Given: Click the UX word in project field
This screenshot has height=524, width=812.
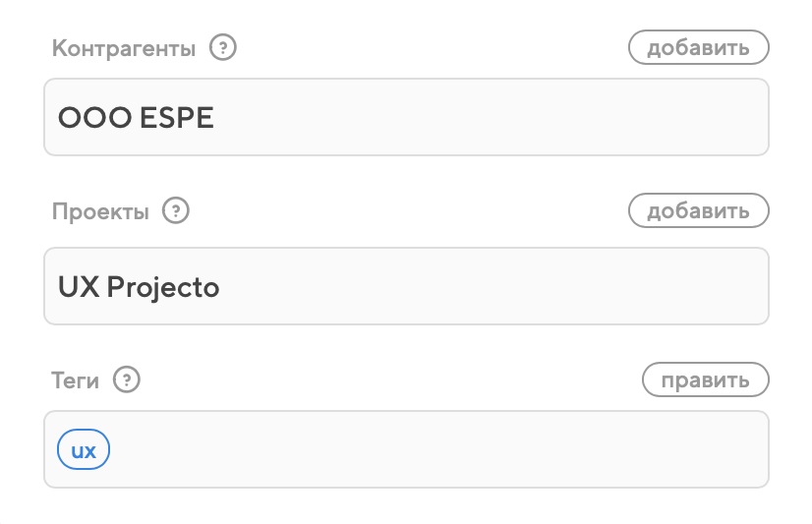Looking at the screenshot, I should click(x=78, y=287).
